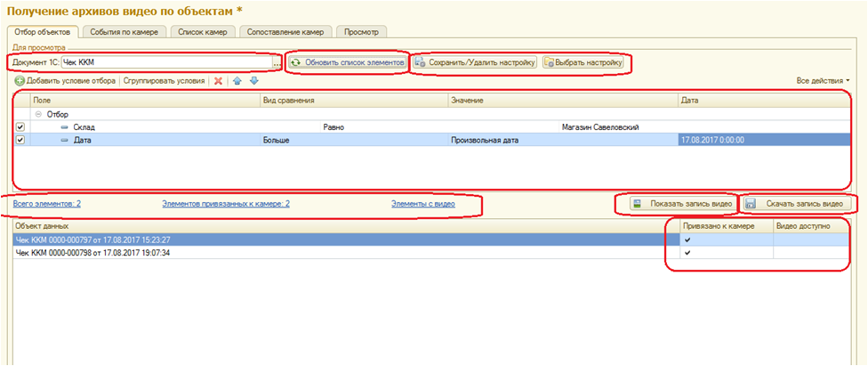This screenshot has width=868, height=366.
Task: Click the 'Выбрать настройку' button
Action: 583,62
